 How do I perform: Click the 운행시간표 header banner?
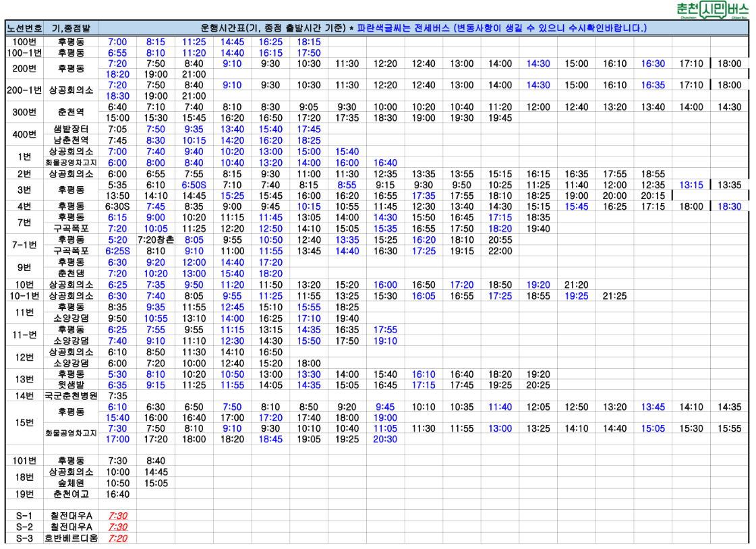[x=424, y=28]
